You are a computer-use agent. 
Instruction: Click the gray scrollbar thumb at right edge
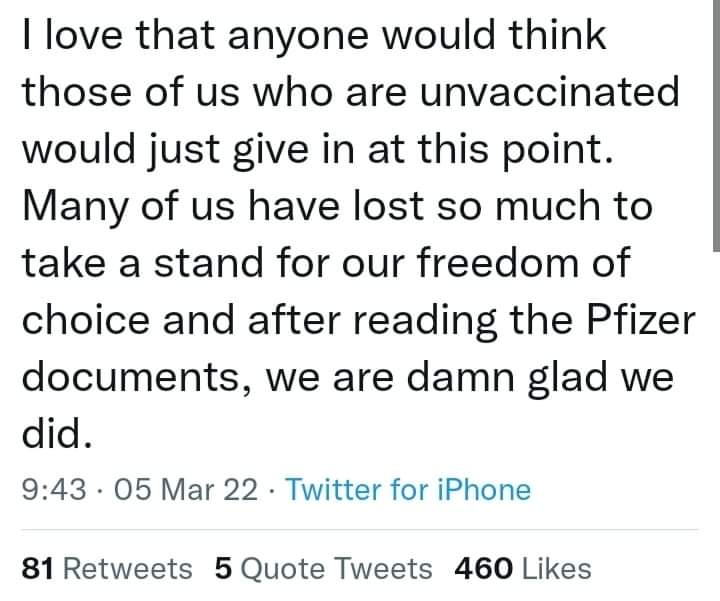point(715,120)
